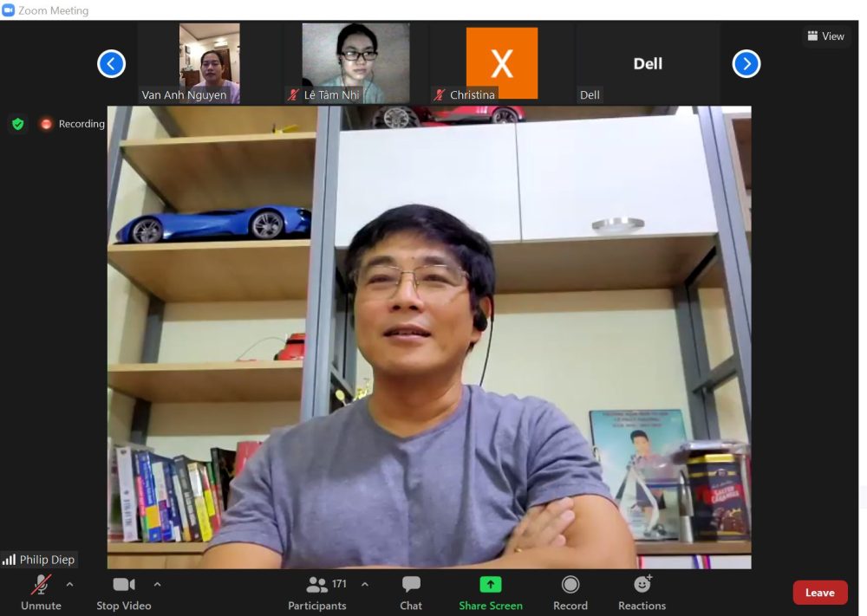Open the View layout menu
This screenshot has height=616, width=867.
click(825, 36)
